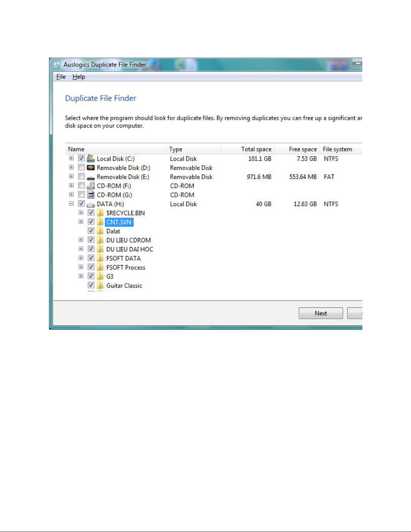Click the Local Disk (C:) drive icon
This screenshot has width=411, height=532.
click(91, 158)
